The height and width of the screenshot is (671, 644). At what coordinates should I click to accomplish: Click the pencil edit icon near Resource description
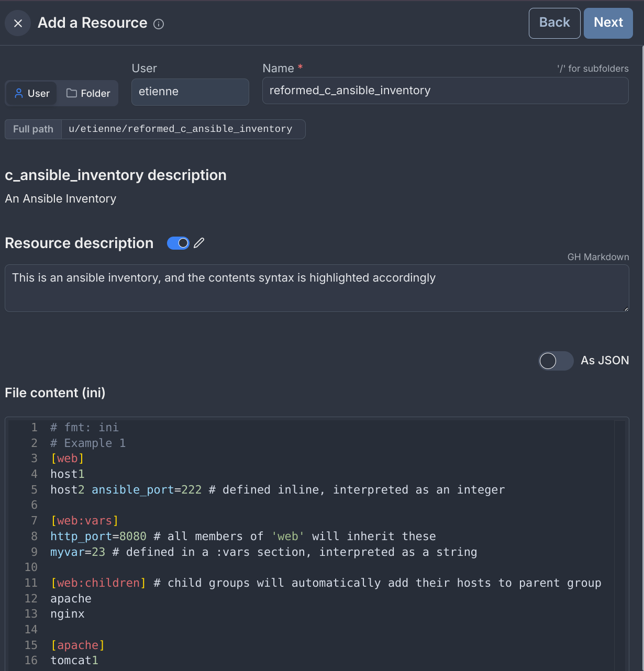pos(199,243)
